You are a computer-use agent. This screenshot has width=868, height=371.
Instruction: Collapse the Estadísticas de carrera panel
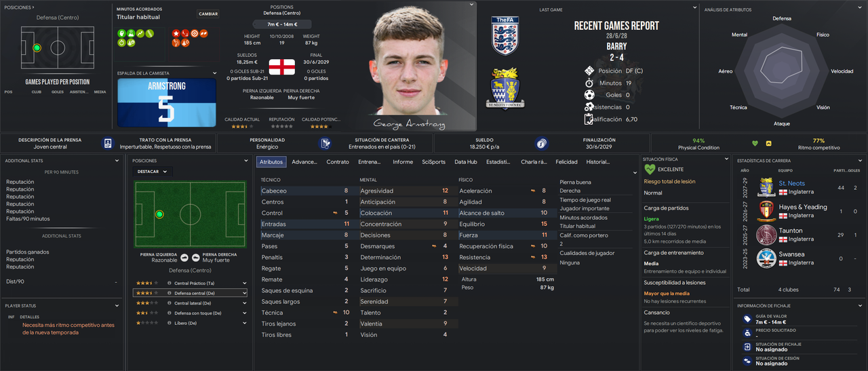point(860,161)
